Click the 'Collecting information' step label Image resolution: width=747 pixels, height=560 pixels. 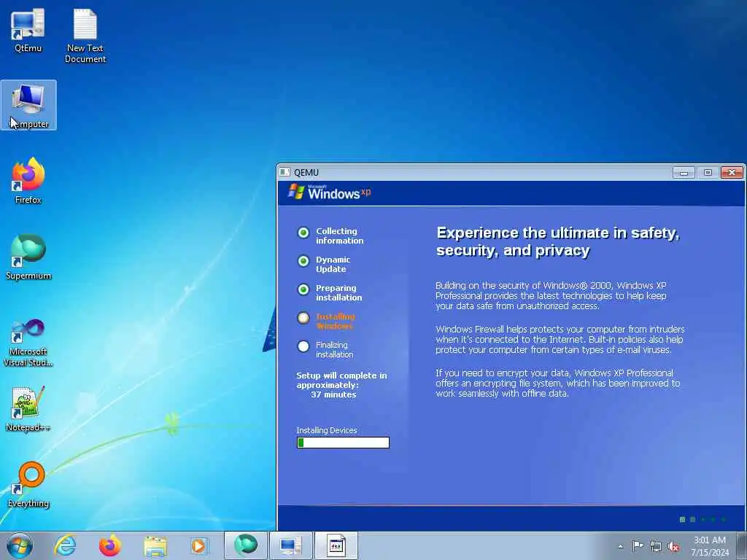pos(340,236)
